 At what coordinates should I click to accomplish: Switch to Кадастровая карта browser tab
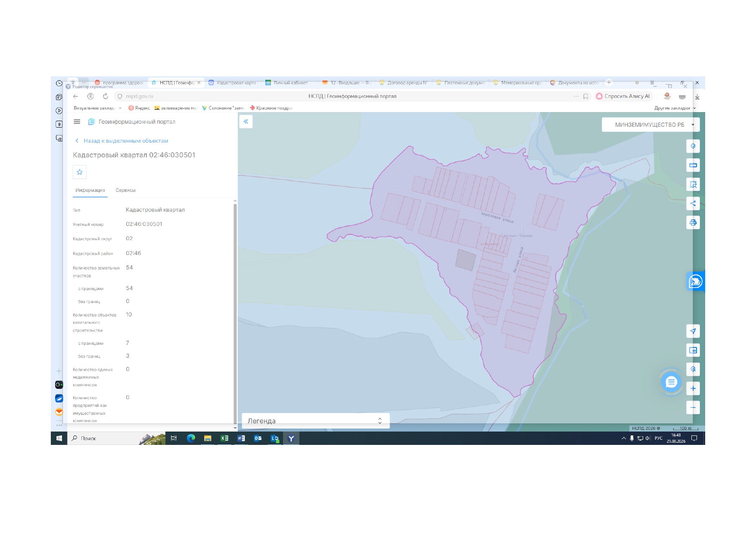(233, 83)
